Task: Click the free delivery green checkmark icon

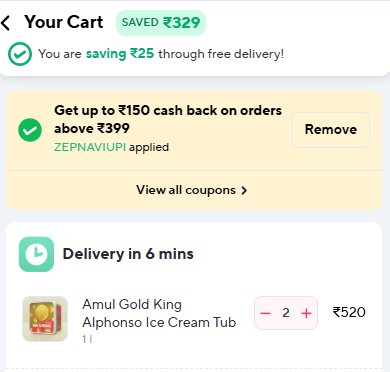Action: (20, 54)
